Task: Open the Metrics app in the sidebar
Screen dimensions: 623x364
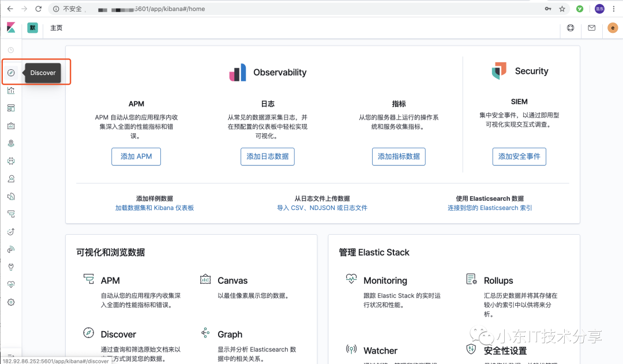Action: (x=11, y=179)
